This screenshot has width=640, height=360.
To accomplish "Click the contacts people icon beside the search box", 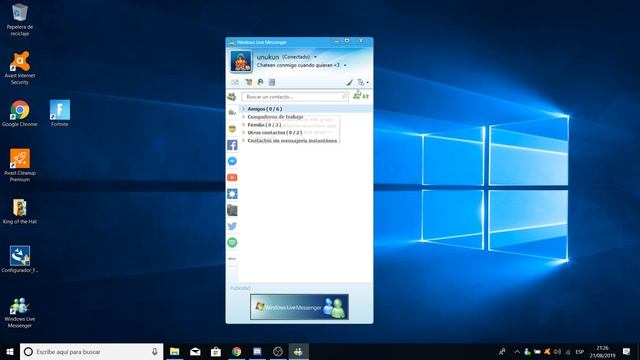I will point(232,97).
